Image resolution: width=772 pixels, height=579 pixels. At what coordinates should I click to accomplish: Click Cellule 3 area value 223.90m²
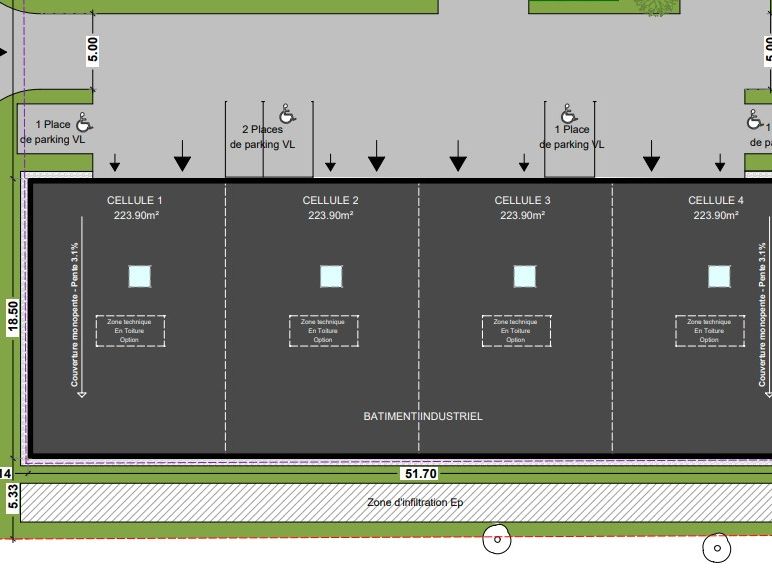click(x=522, y=215)
